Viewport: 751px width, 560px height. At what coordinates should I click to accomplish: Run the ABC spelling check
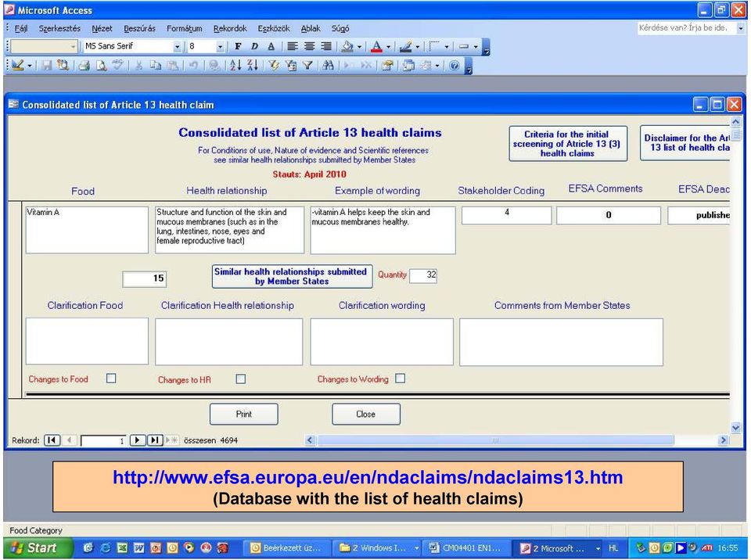point(117,65)
